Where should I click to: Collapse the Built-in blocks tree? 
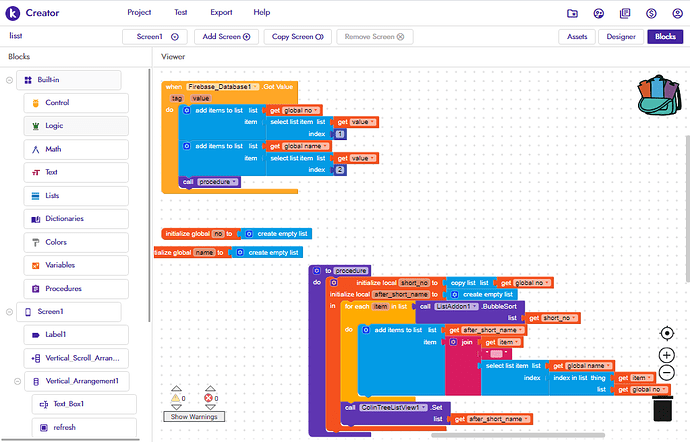(9, 79)
